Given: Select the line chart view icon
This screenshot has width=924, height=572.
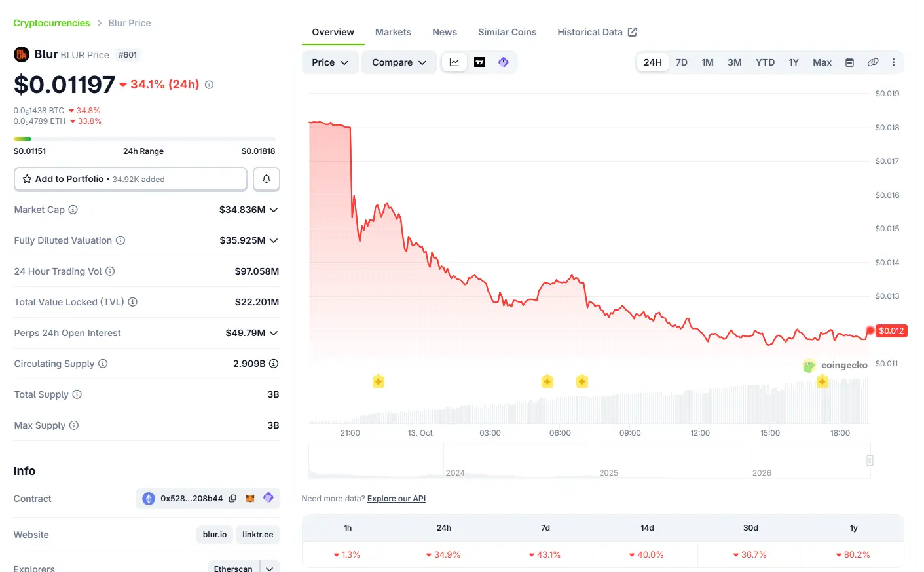Looking at the screenshot, I should 454,62.
